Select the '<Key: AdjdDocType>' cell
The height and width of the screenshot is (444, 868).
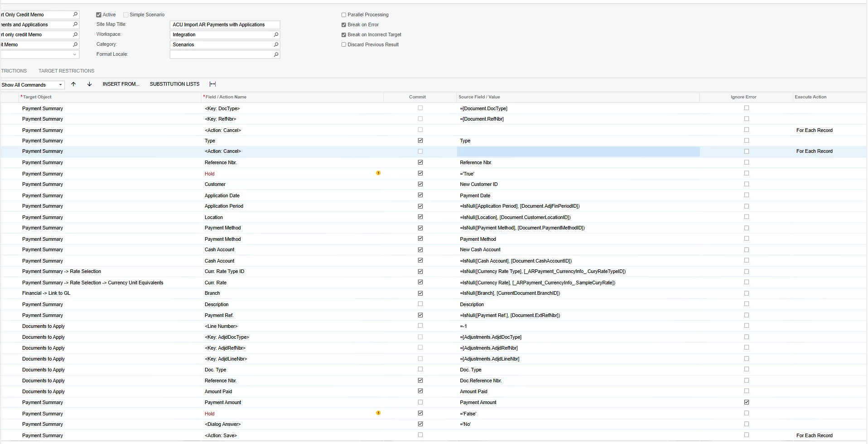[x=292, y=337]
